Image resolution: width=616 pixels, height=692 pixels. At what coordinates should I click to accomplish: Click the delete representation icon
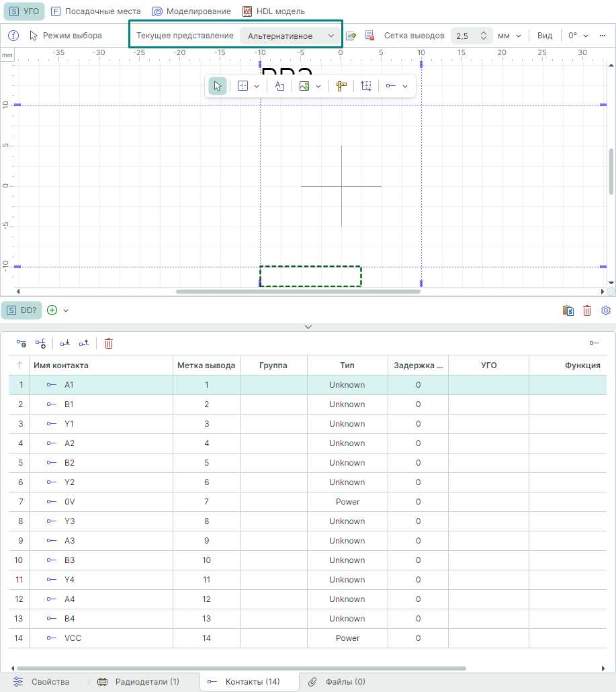click(x=369, y=36)
